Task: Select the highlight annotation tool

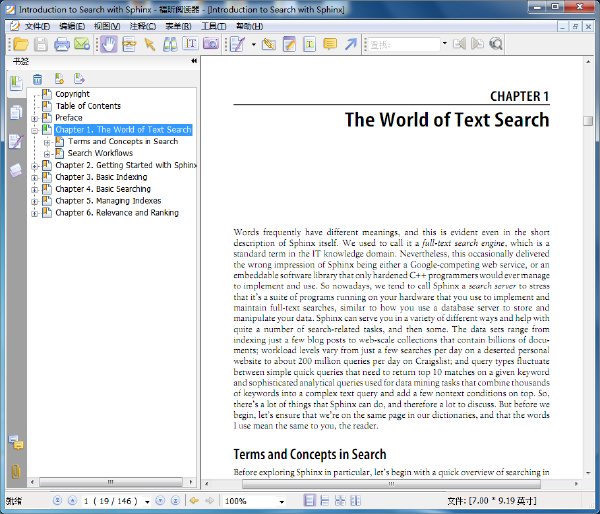Action: tap(238, 44)
